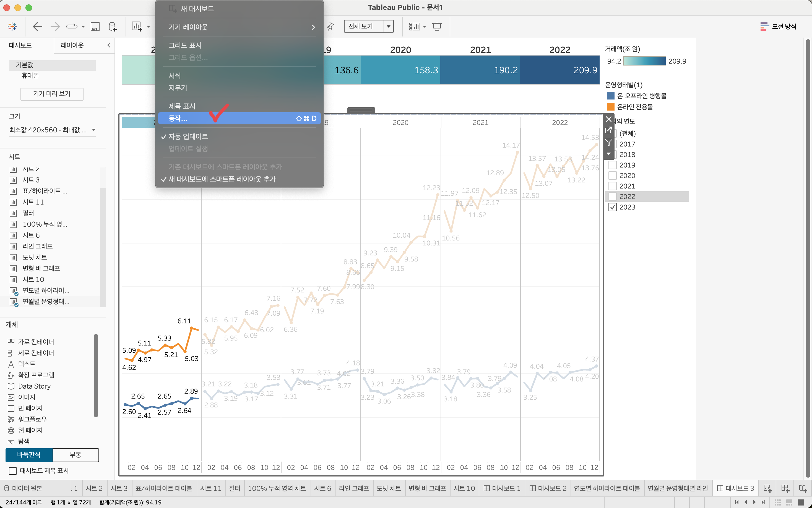
Task: Click the go to sheet icon
Action: (608, 130)
